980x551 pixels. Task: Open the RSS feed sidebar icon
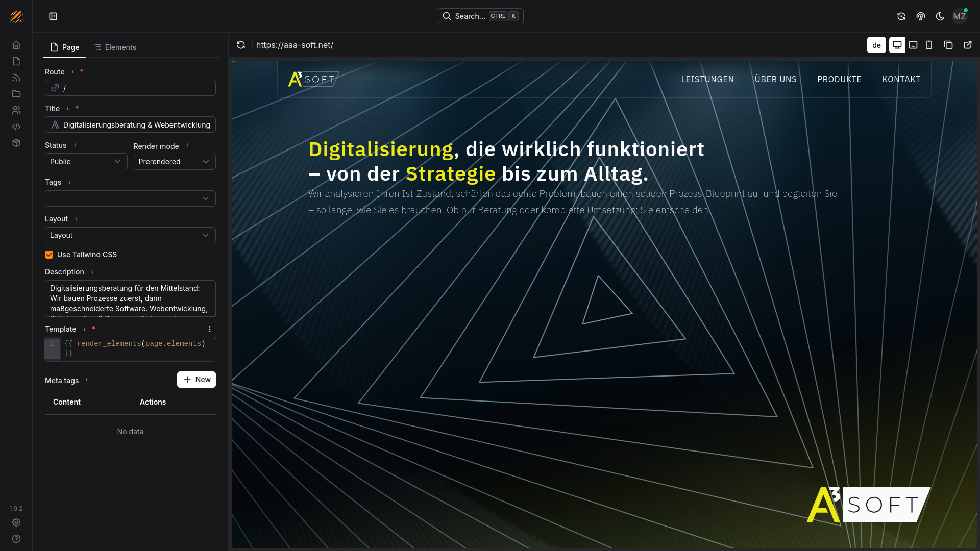pos(16,78)
